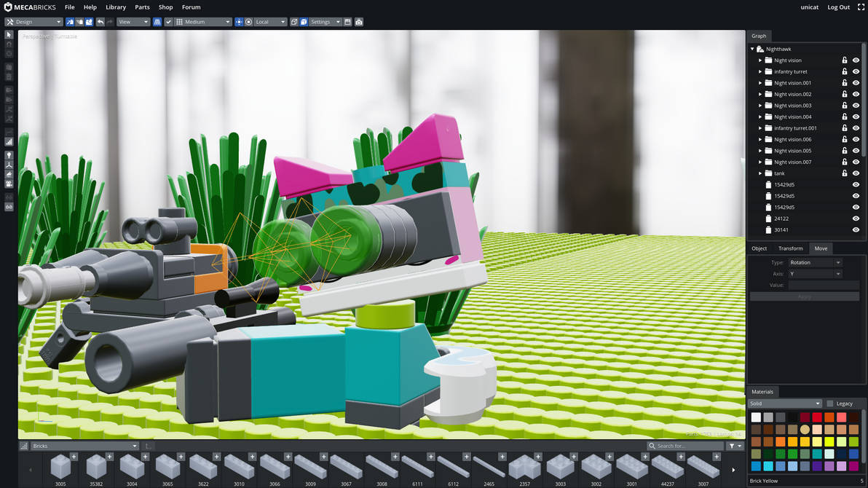Select the white color swatch
Viewport: 868px width, 488px height.
tap(756, 417)
